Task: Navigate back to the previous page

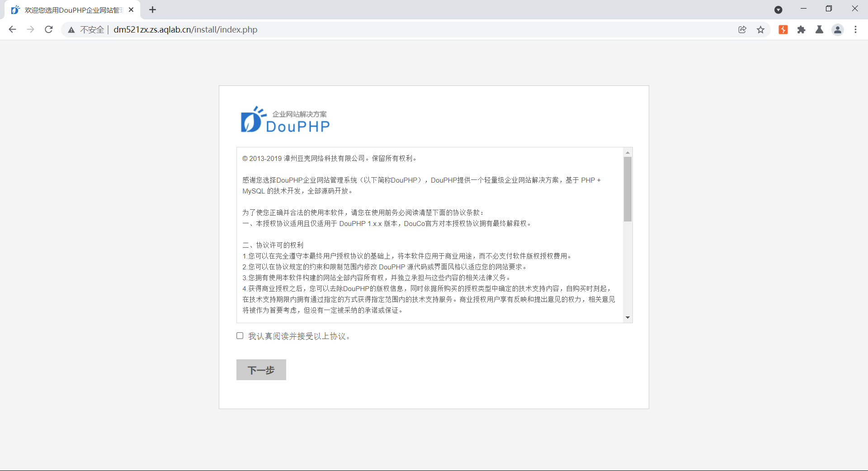Action: pyautogui.click(x=12, y=29)
